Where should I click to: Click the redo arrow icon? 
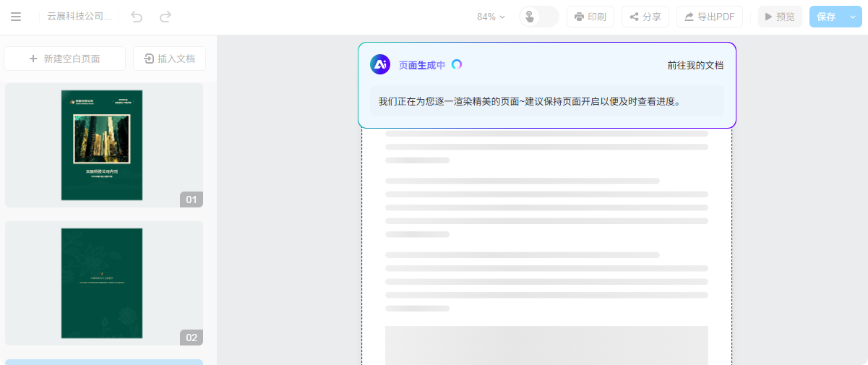166,17
